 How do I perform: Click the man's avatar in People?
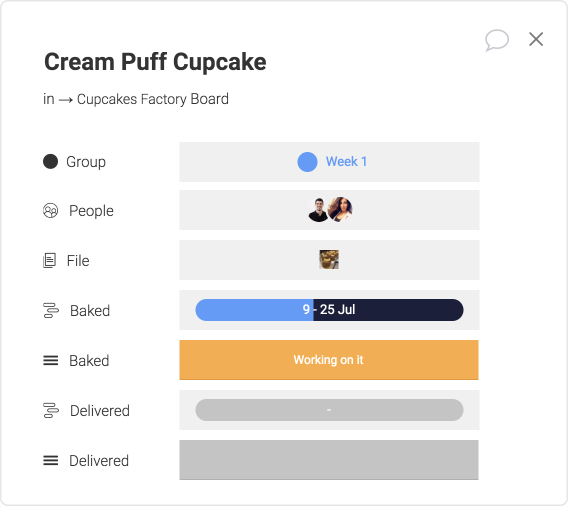318,210
